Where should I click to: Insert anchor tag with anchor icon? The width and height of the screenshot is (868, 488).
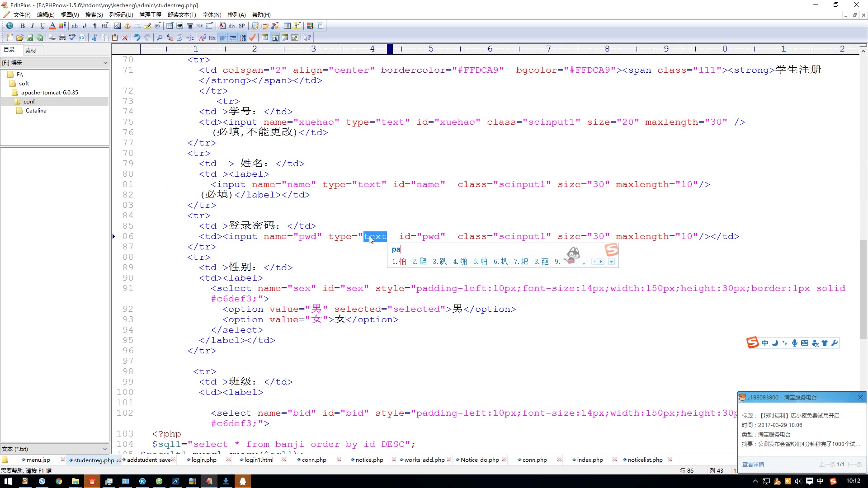point(127,26)
